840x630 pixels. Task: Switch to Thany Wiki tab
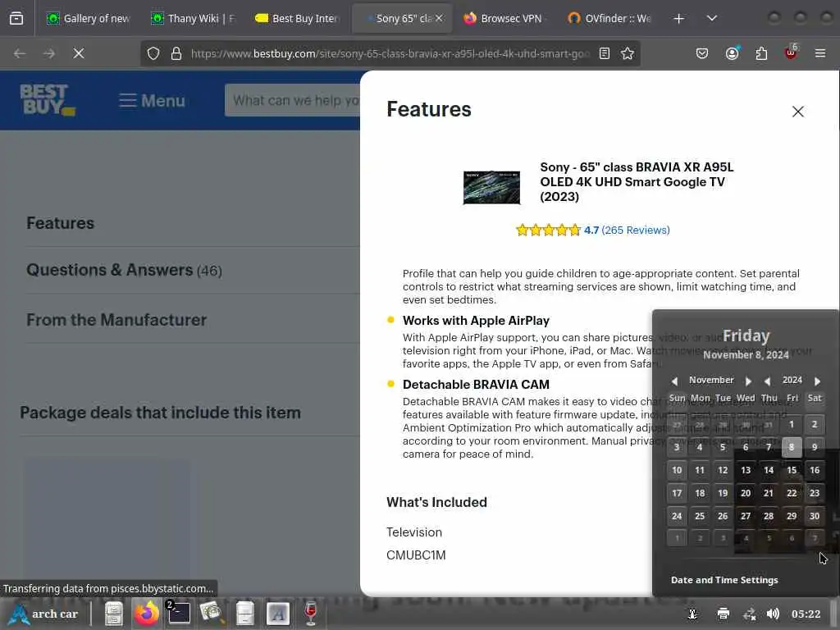pyautogui.click(x=193, y=19)
